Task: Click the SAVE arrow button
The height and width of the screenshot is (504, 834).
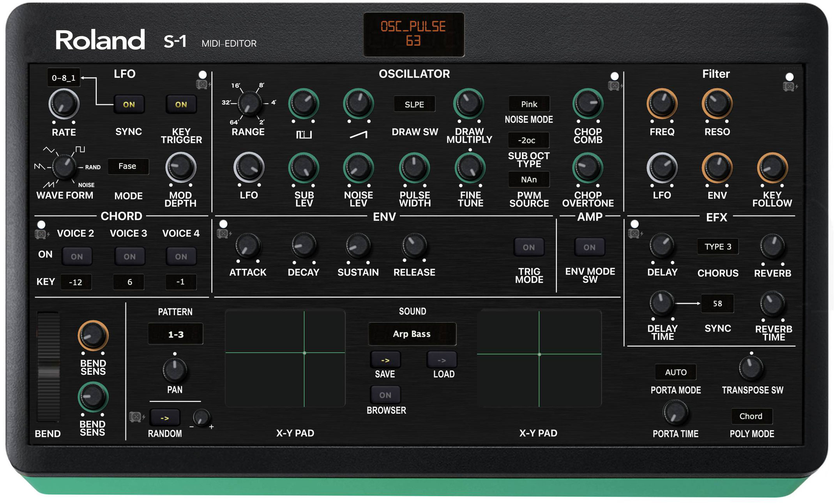Action: click(385, 360)
